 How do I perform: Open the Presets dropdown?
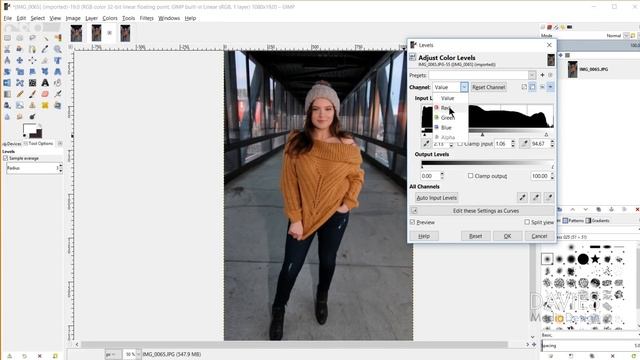coord(532,75)
